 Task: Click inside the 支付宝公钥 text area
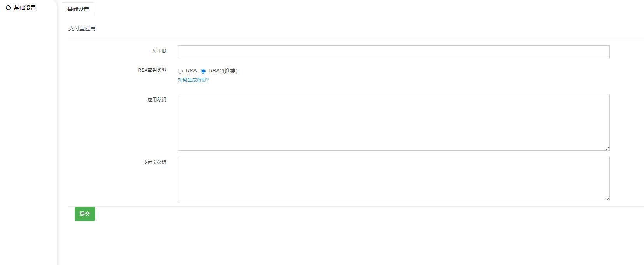[393, 178]
